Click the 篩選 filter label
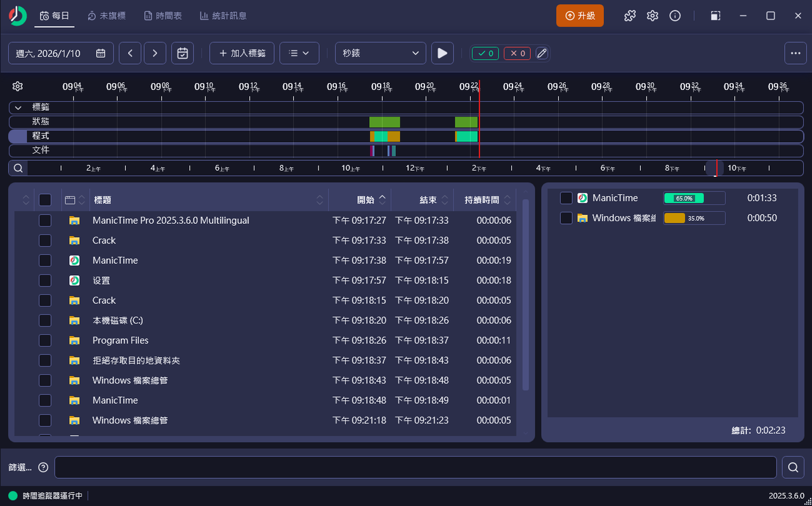Image resolution: width=812 pixels, height=506 pixels. pos(20,467)
